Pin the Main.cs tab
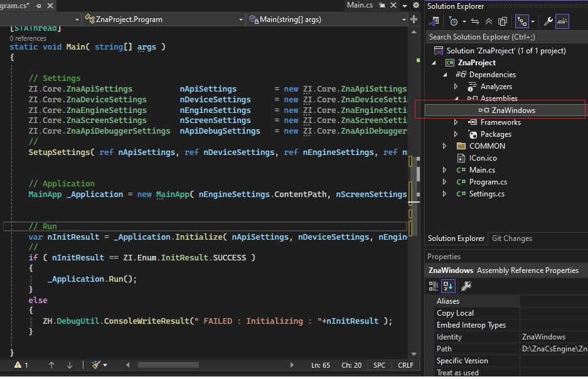The image size is (588, 379). point(382,5)
